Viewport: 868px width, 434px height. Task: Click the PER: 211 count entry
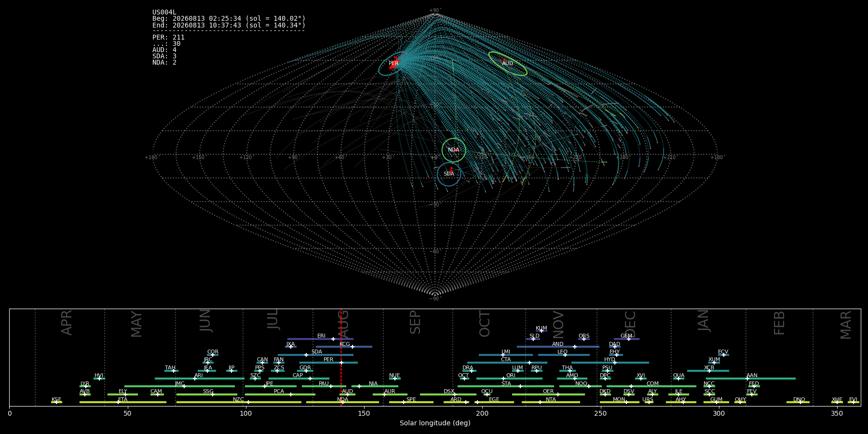pyautogui.click(x=168, y=37)
